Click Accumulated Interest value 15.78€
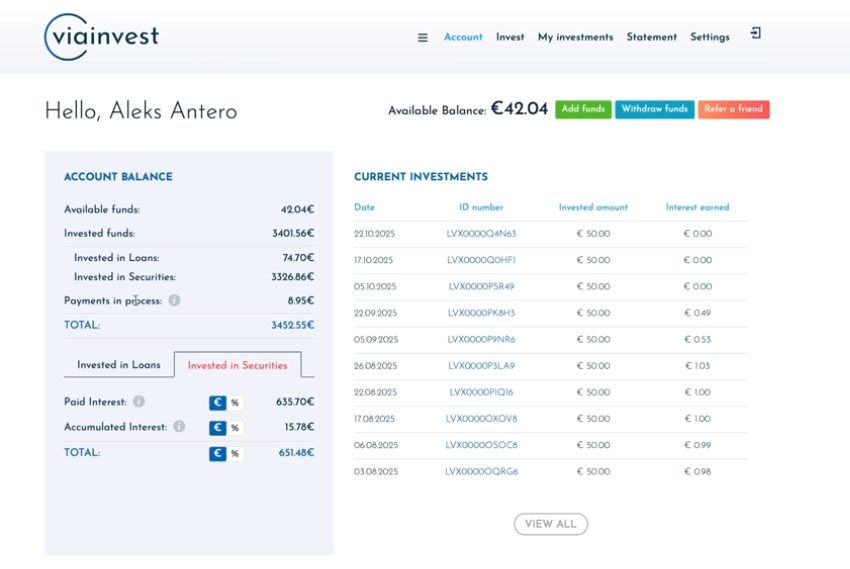Screen dimensions: 850x569 (299, 427)
